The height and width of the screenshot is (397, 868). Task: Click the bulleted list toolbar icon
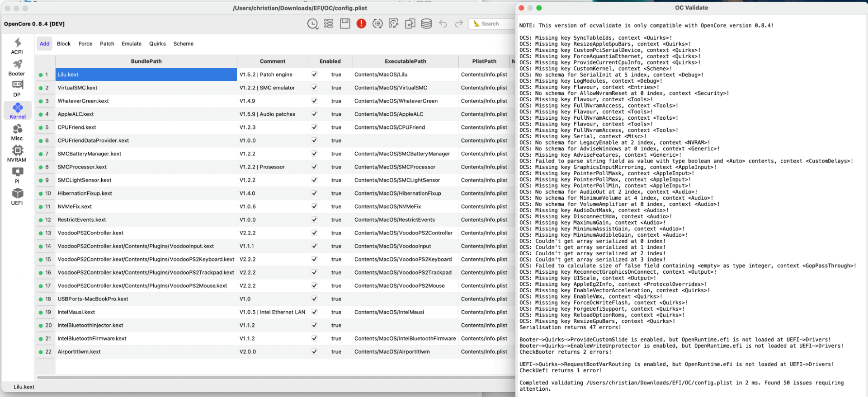[x=329, y=23]
